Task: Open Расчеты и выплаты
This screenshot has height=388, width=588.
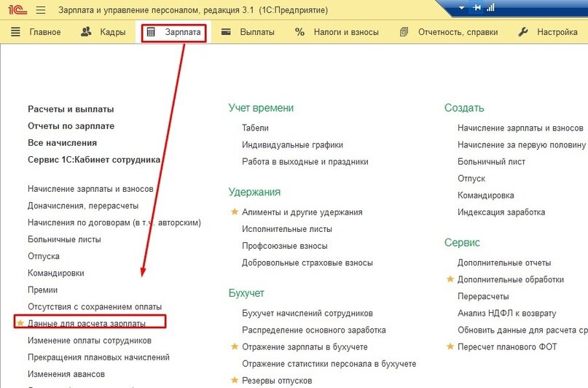Action: (x=71, y=109)
